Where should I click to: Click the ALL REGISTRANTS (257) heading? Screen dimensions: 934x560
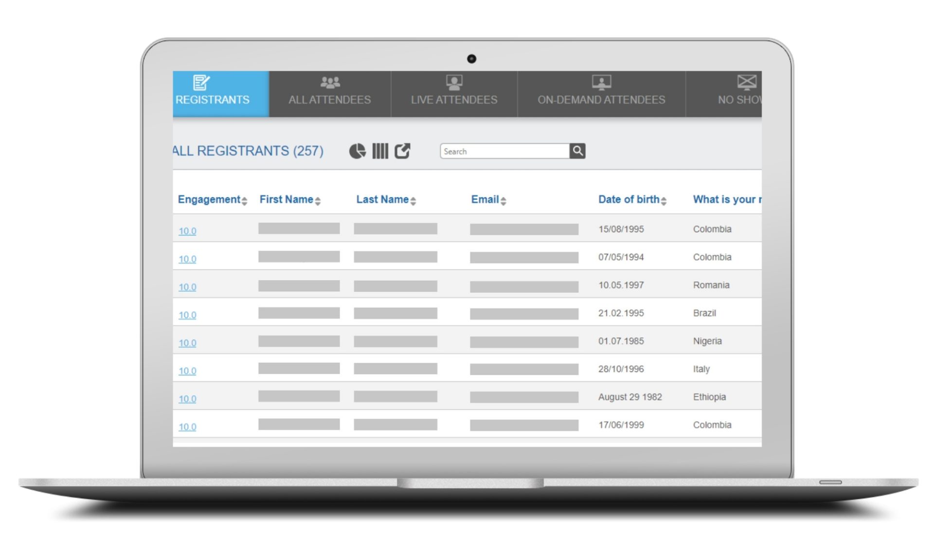click(248, 151)
